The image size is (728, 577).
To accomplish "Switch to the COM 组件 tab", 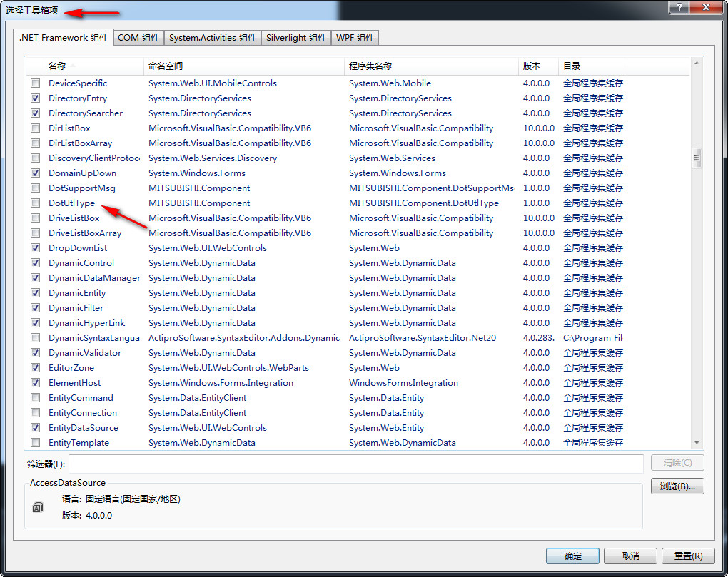I will click(138, 38).
